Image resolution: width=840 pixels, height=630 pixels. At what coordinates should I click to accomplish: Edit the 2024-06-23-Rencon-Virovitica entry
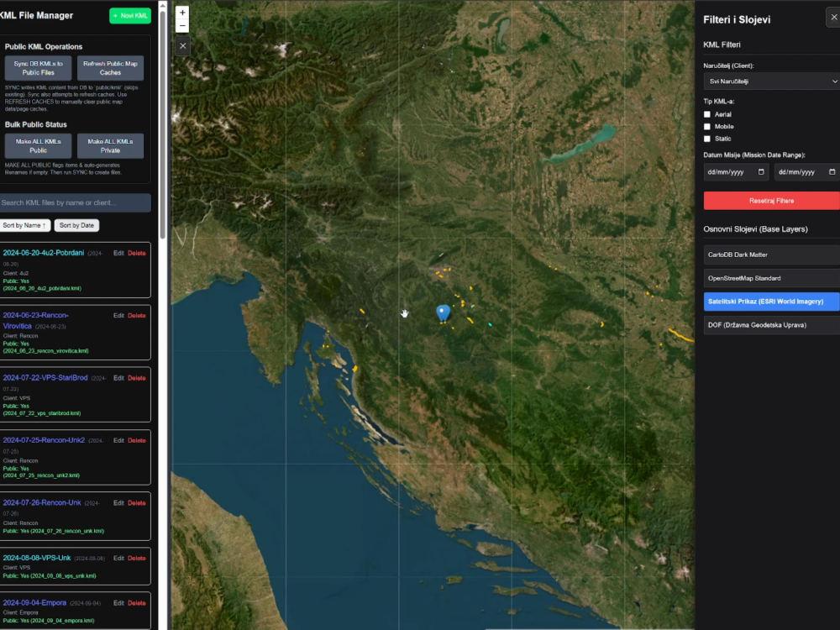pos(118,316)
